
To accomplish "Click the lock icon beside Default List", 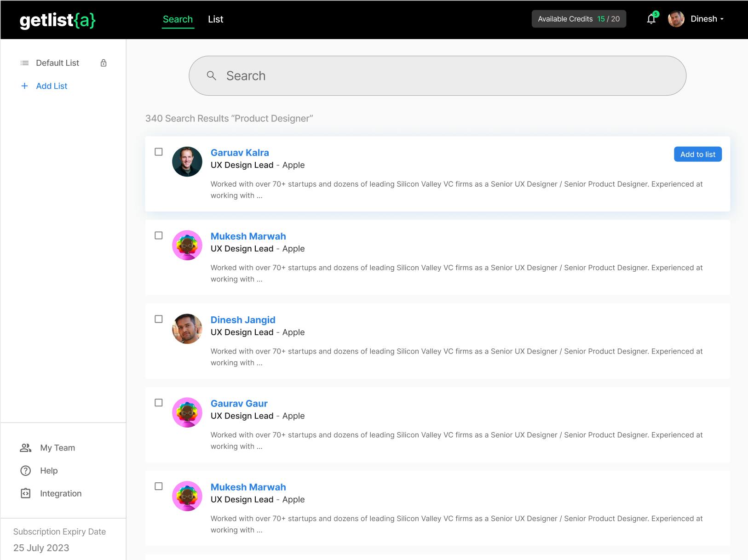I will (x=104, y=63).
